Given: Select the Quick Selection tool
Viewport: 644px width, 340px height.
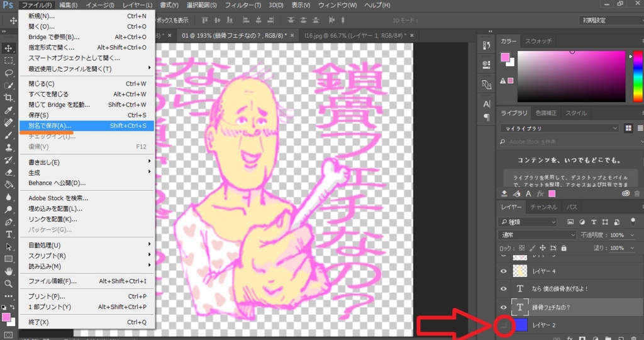Looking at the screenshot, I should pos(8,86).
